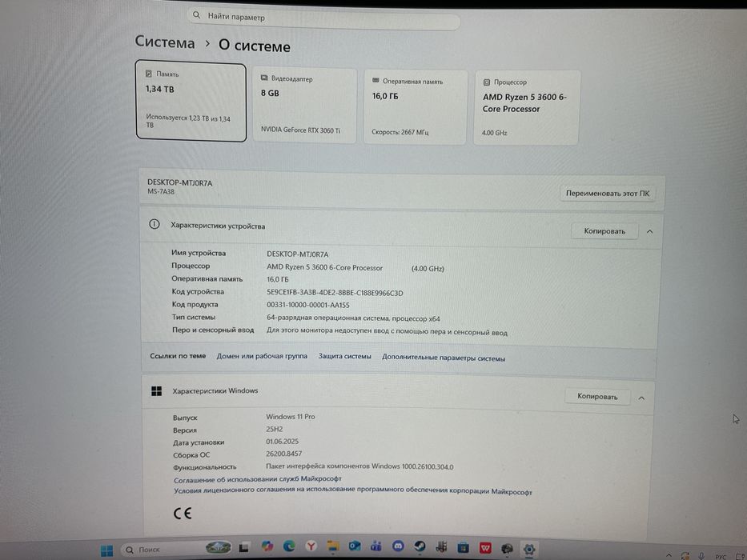Click the microphone icon in the system tray
Viewport: 747px width, 560px height.
click(x=701, y=556)
